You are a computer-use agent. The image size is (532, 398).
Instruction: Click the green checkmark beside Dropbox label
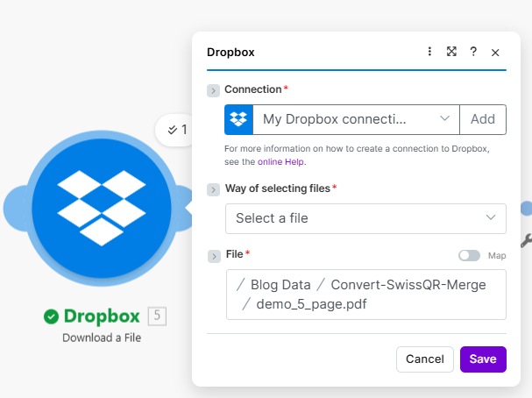(52, 316)
